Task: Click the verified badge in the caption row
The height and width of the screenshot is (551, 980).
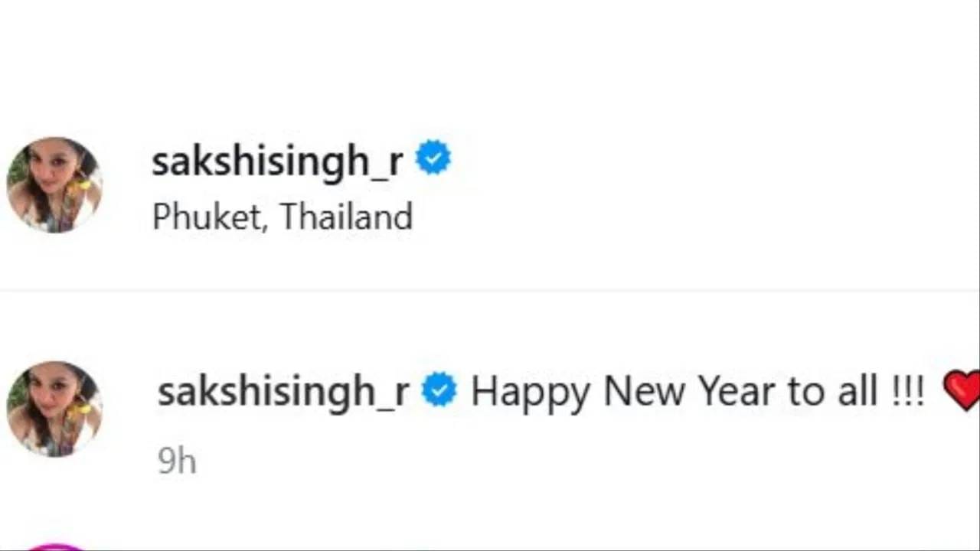Action: click(x=439, y=390)
